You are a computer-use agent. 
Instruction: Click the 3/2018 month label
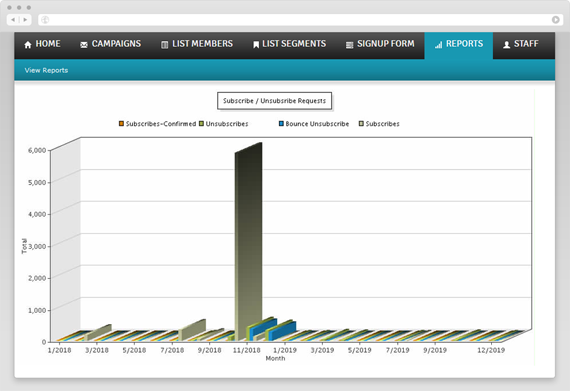97,350
